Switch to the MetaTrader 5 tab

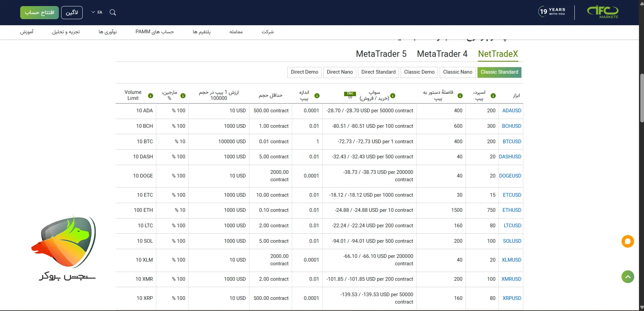pyautogui.click(x=381, y=54)
